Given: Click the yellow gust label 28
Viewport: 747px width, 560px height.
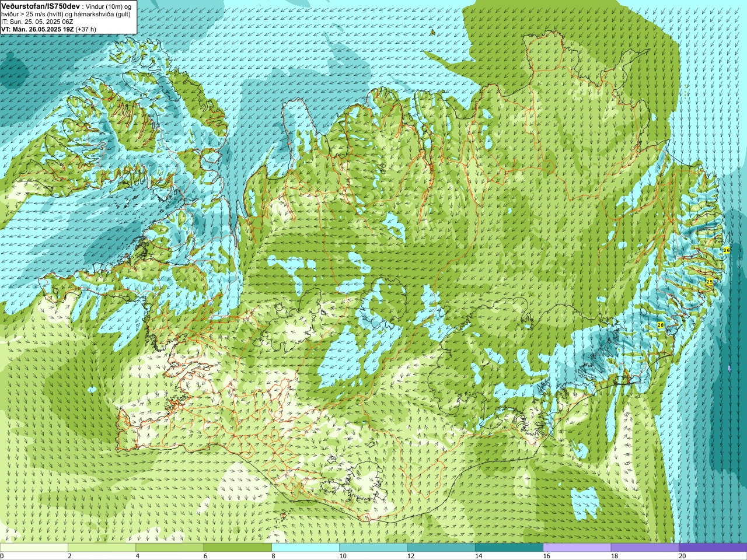Looking at the screenshot, I should pos(661,325).
